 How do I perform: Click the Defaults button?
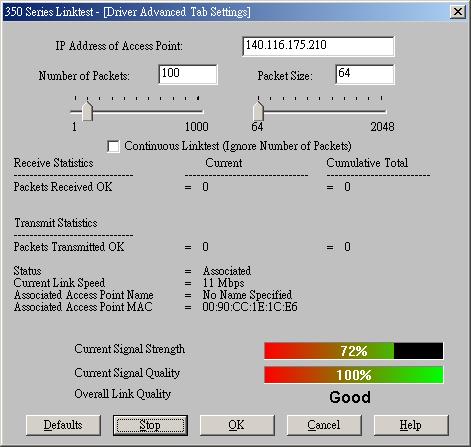(x=63, y=425)
